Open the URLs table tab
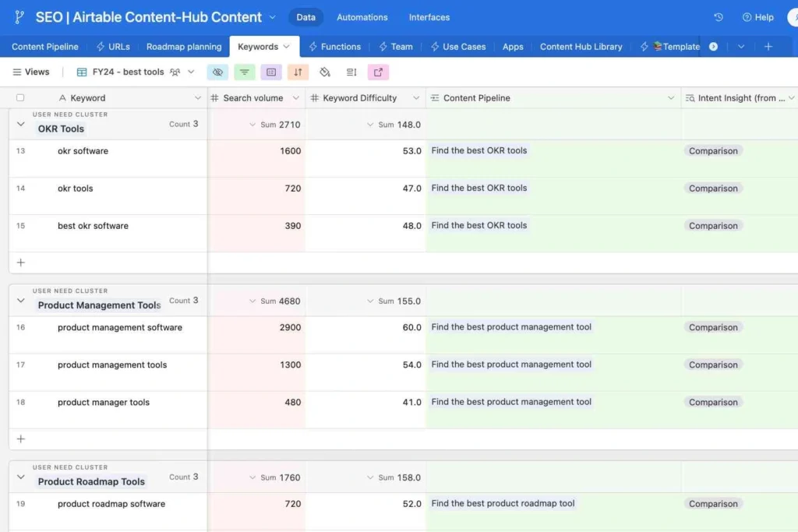Viewport: 798px width, 532px height. tap(113, 47)
